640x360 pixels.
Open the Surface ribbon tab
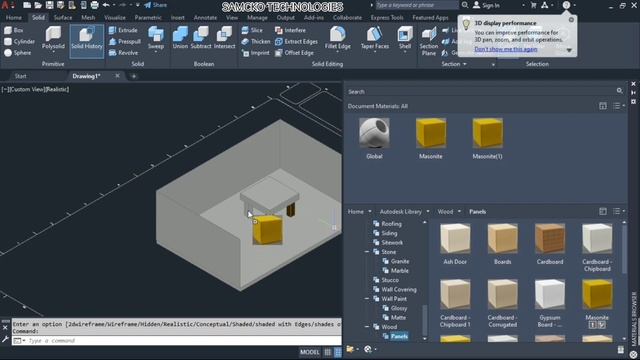point(62,18)
